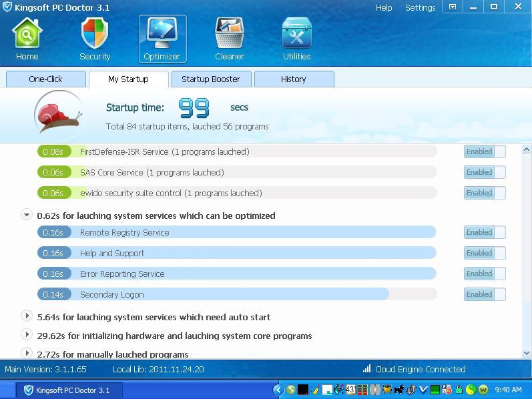532x399 pixels.
Task: Open the Settings link
Action: (x=420, y=7)
